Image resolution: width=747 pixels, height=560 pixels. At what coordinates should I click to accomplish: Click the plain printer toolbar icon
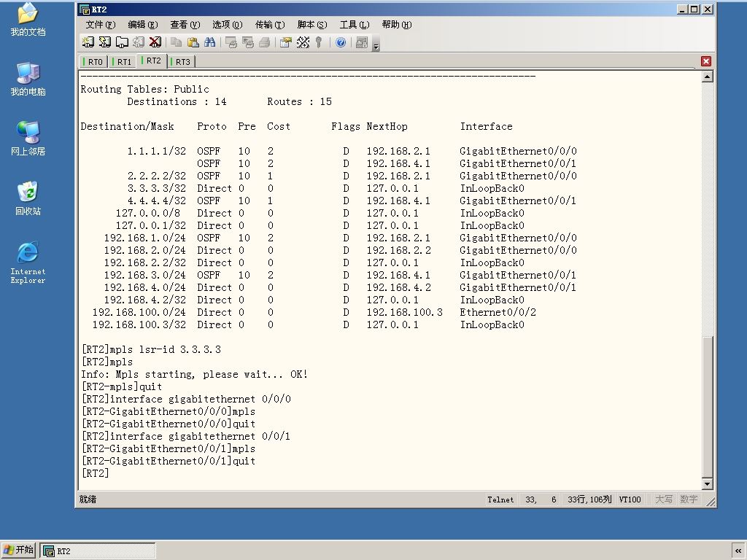point(264,42)
